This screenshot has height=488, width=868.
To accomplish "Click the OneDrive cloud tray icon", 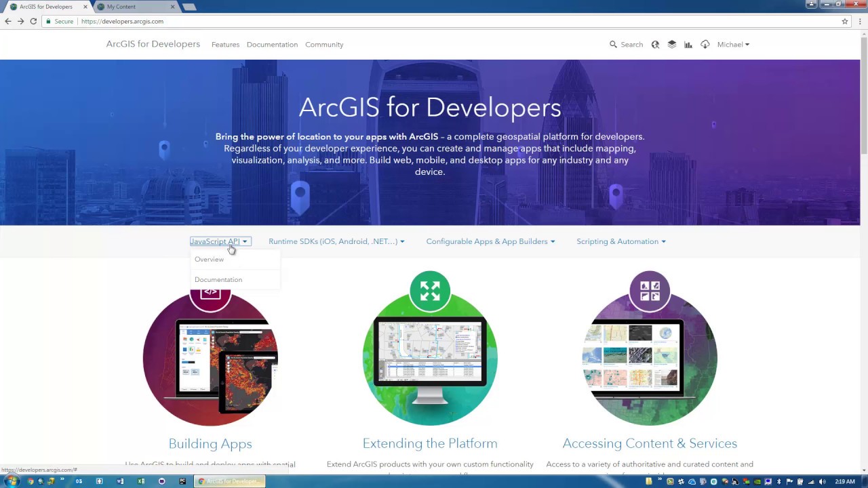I will tap(692, 482).
